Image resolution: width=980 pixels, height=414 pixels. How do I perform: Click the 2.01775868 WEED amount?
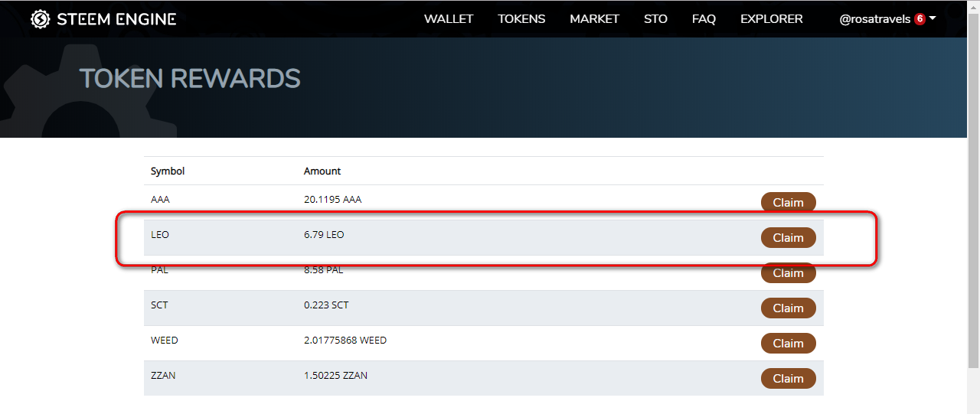click(x=345, y=340)
